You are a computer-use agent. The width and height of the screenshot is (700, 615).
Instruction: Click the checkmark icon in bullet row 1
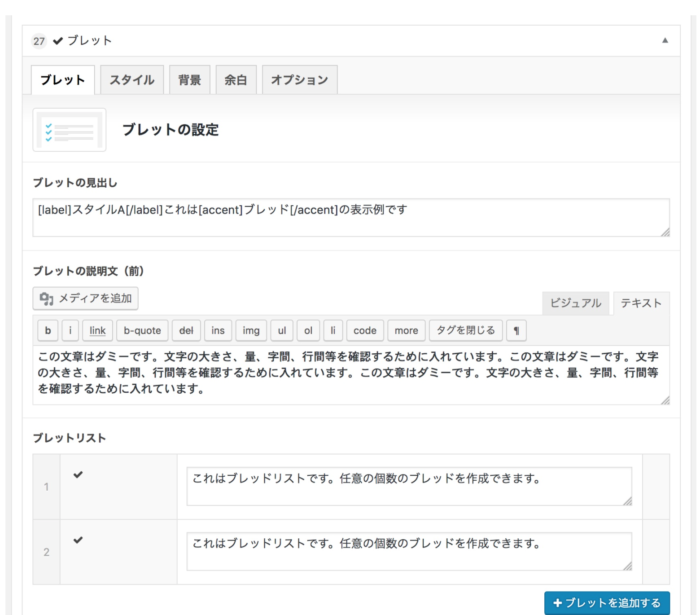(78, 474)
